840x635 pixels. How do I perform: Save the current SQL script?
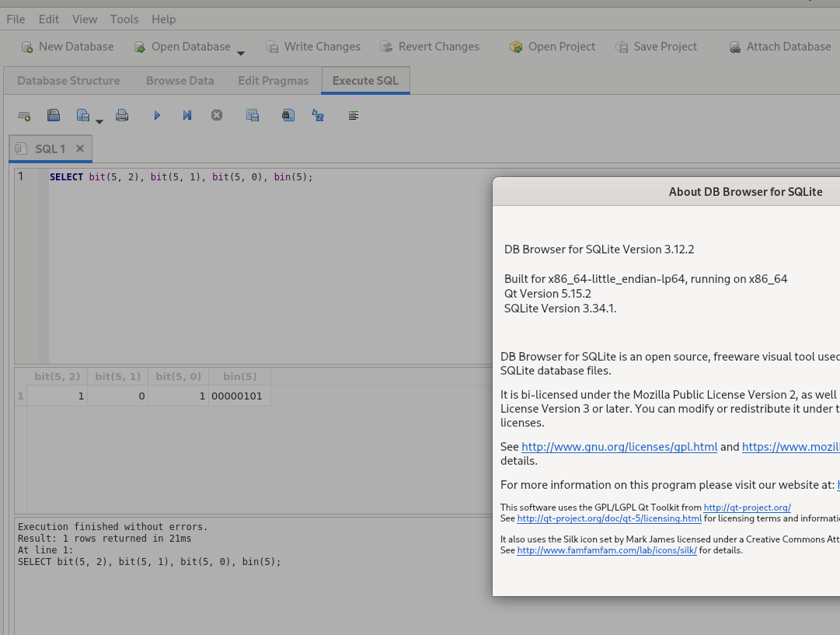83,115
